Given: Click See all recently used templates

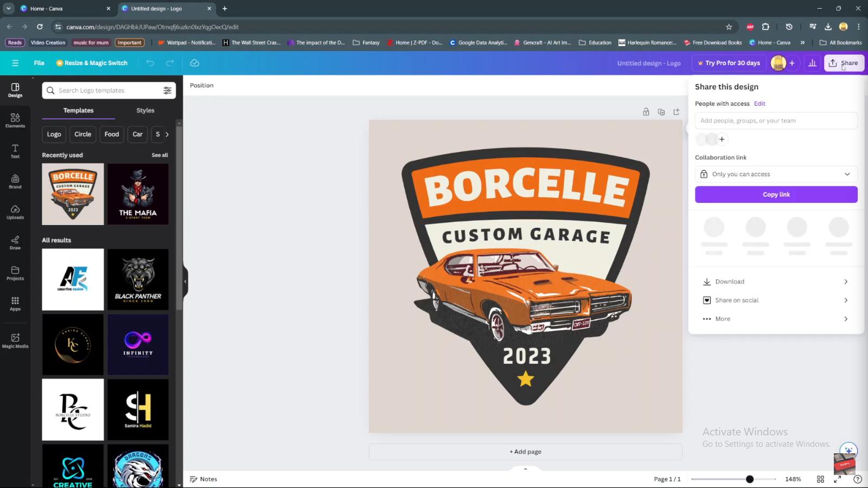Looking at the screenshot, I should coord(159,155).
